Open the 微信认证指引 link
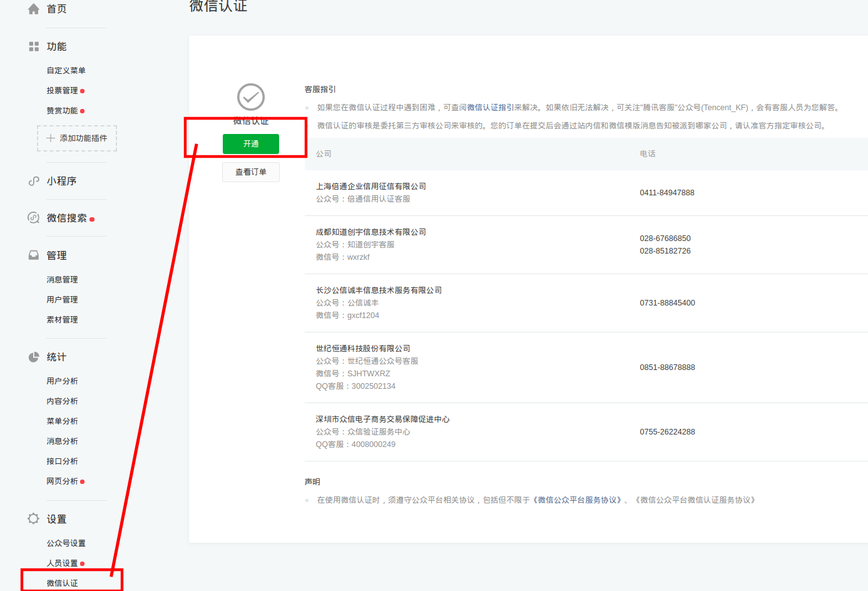Screen dimensions: 868x591 click(491, 108)
